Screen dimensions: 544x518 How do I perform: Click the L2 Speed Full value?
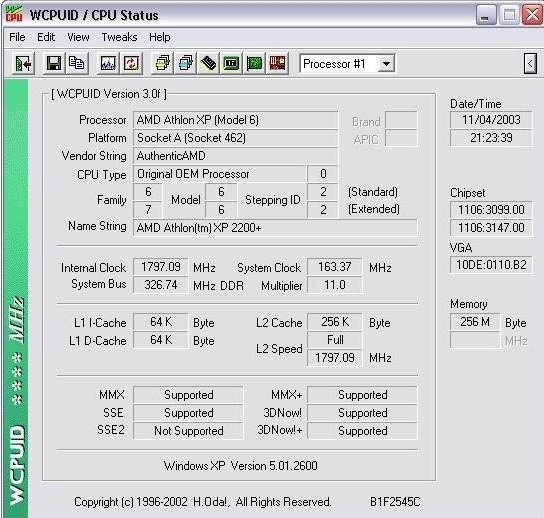[x=335, y=340]
